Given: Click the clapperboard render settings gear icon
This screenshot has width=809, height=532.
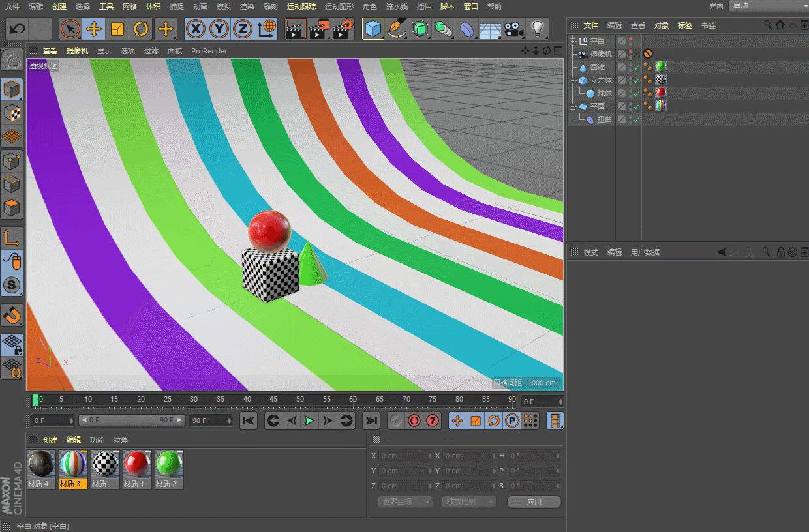Looking at the screenshot, I should pos(343,29).
